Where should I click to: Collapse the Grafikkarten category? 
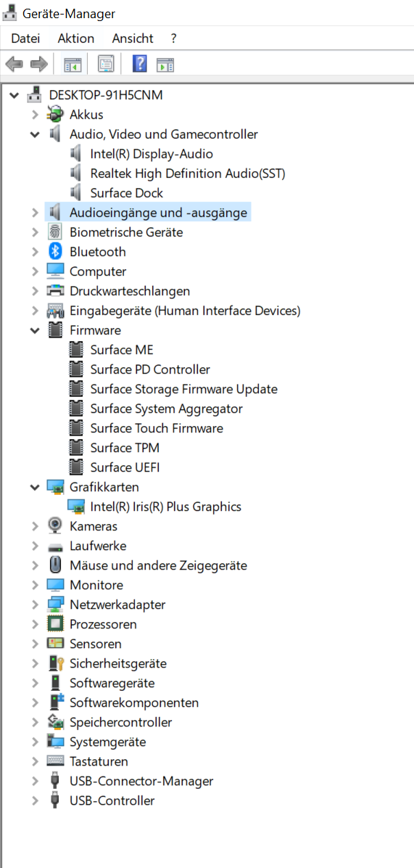35,487
